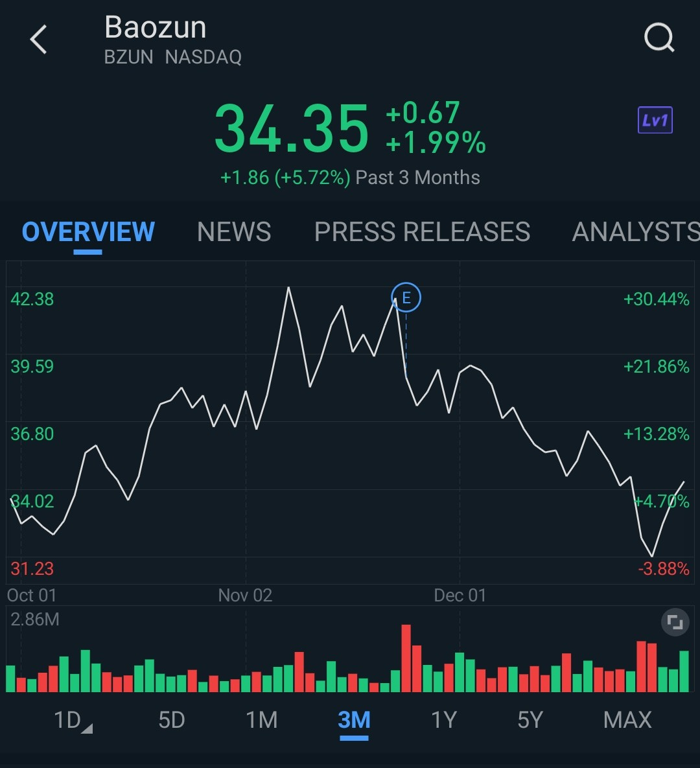700x768 pixels.
Task: Tap the earnings E marker on chart
Action: pos(406,297)
